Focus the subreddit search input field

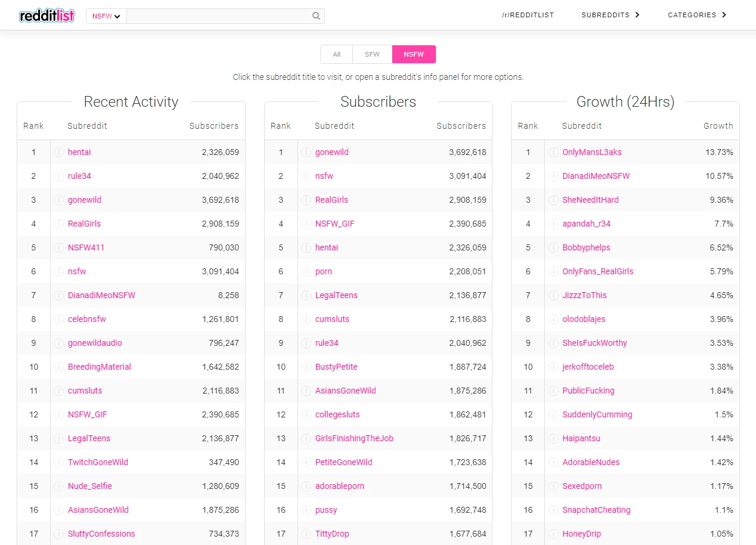(219, 16)
